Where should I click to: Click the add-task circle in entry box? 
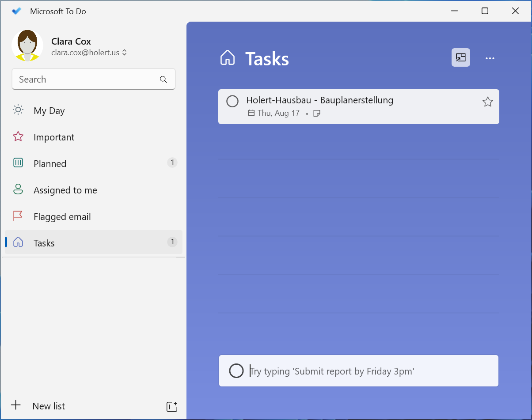(236, 371)
